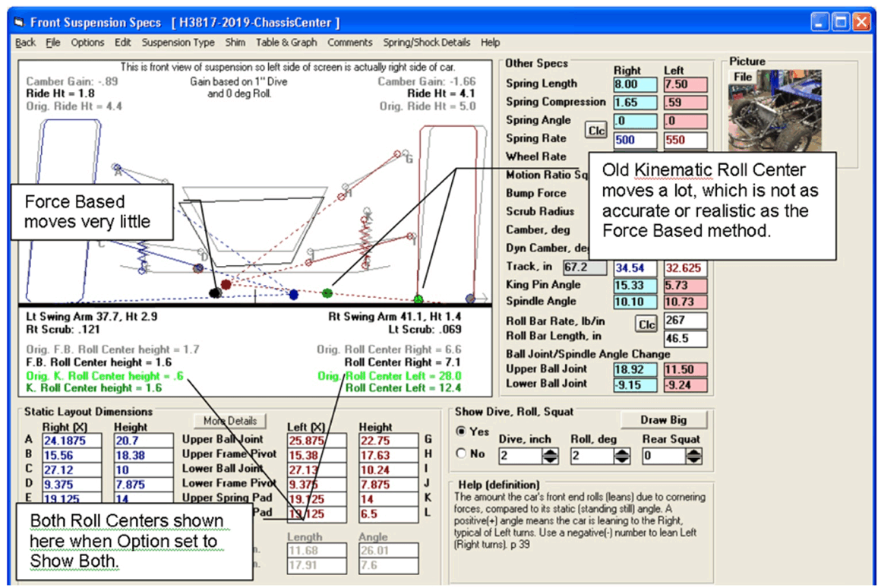
Task: Click the Right Spindle Angle field 10.10
Action: pyautogui.click(x=635, y=302)
